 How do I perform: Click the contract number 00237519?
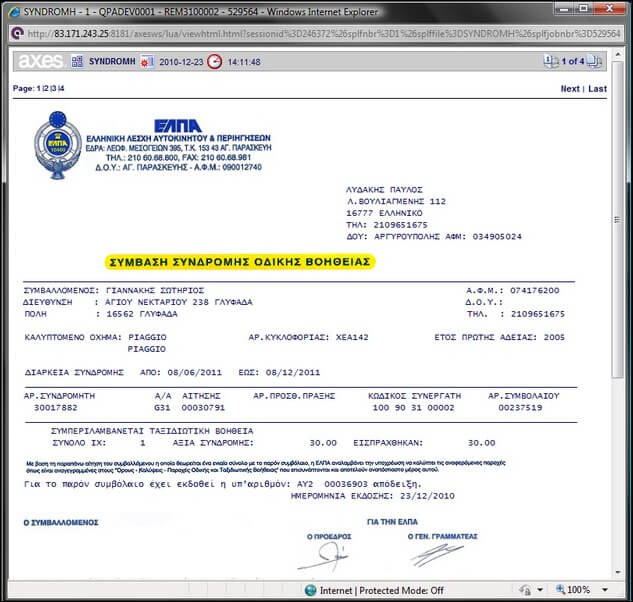520,408
